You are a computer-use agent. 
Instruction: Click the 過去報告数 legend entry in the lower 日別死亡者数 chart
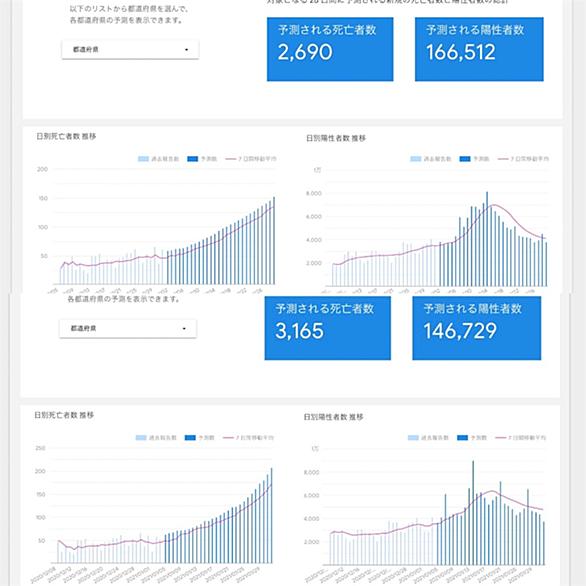[x=156, y=438]
